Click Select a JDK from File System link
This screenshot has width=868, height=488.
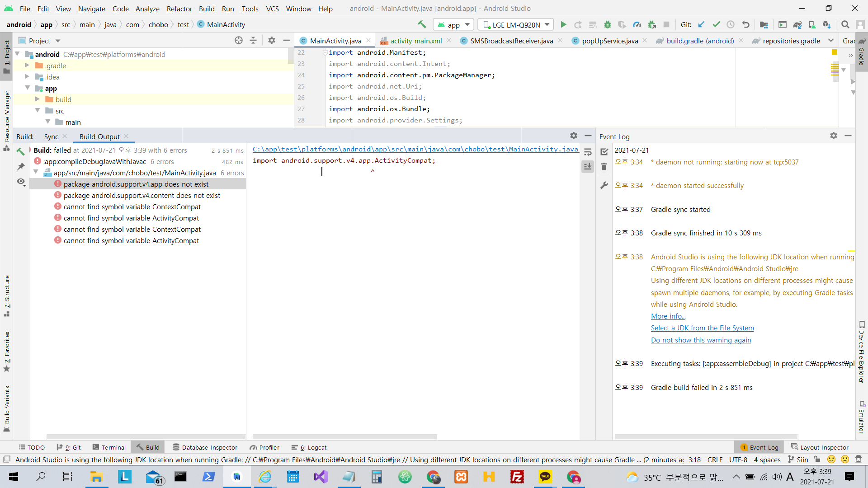tap(702, 328)
